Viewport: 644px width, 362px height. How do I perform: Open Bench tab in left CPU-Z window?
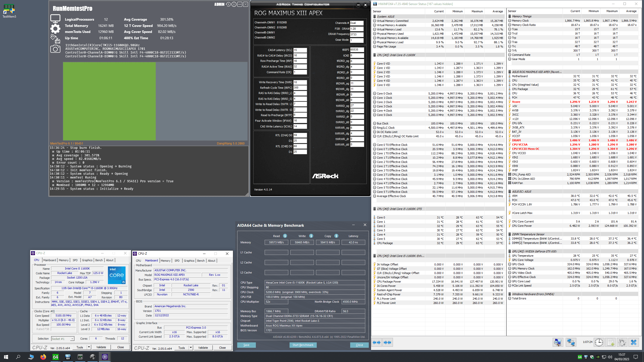tap(99, 260)
